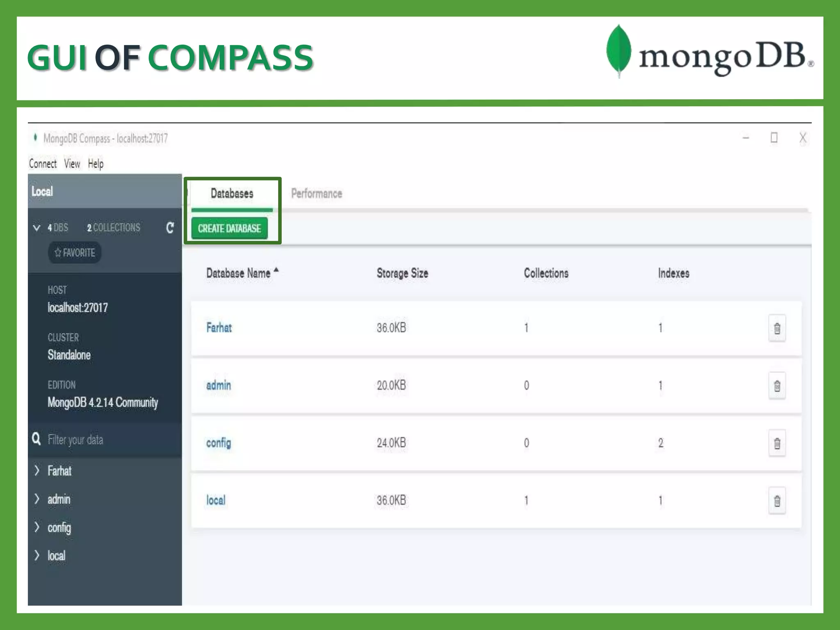
Task: Collapse the 4 DBS details chevron
Action: click(37, 228)
